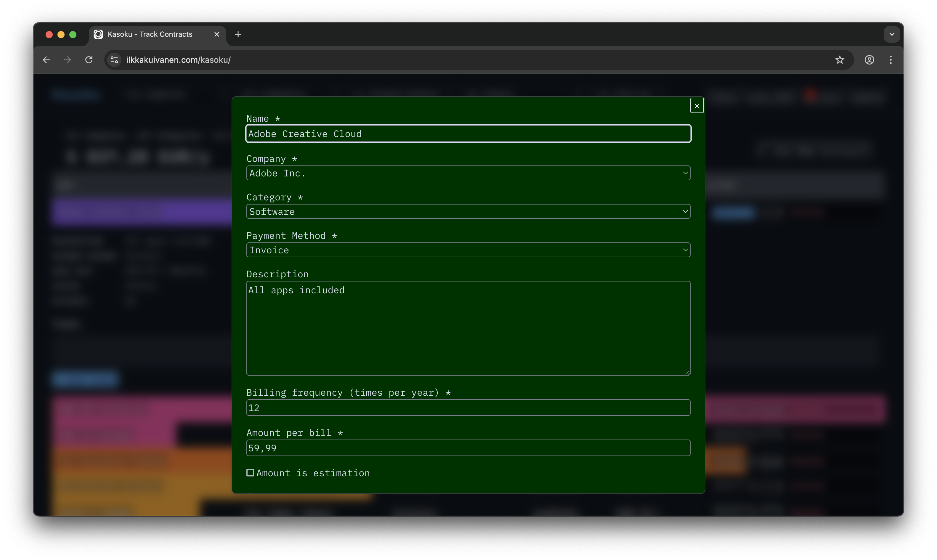The image size is (937, 560).
Task: Bookmark this page with the star icon
Action: point(839,60)
